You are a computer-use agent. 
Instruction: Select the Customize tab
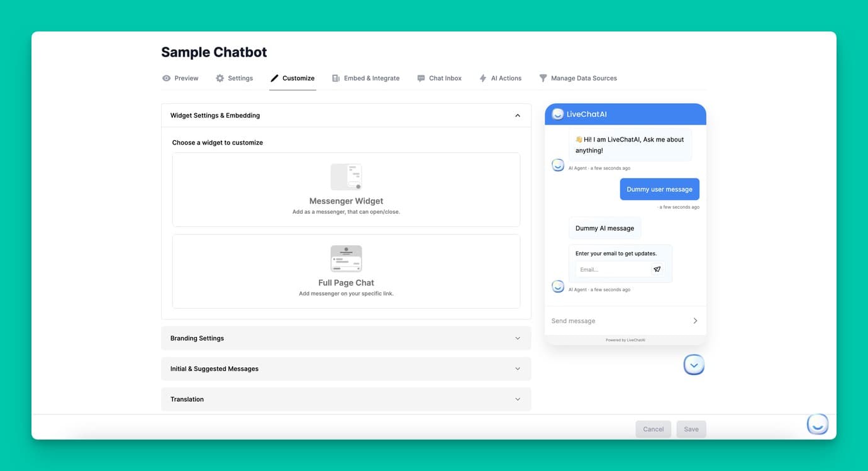[292, 78]
